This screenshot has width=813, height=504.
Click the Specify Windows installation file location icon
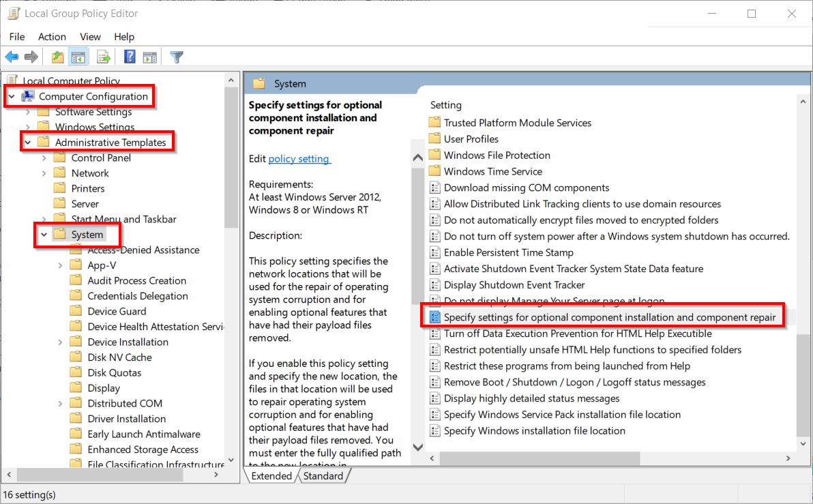pos(435,431)
